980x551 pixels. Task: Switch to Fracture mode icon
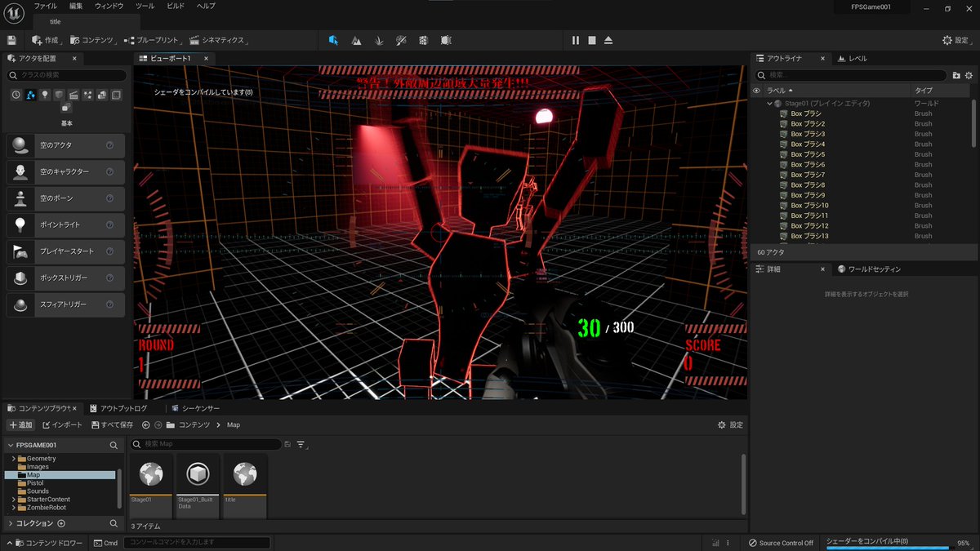(423, 40)
